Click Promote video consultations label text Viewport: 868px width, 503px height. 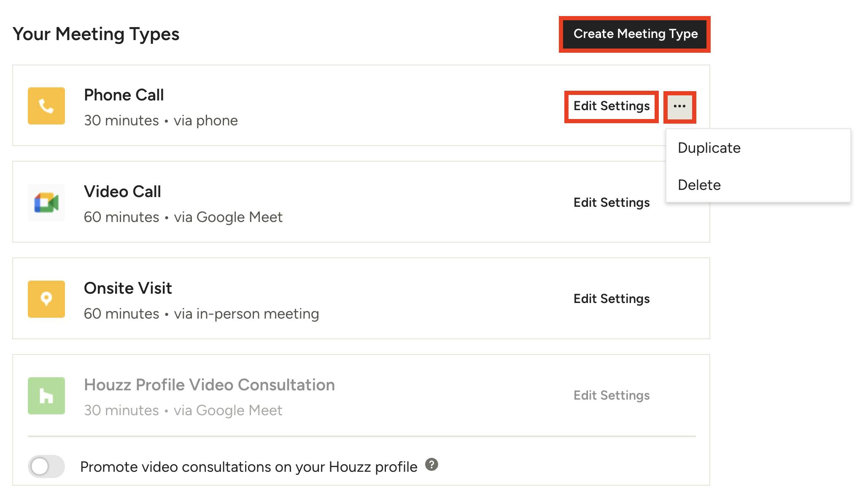(x=248, y=467)
